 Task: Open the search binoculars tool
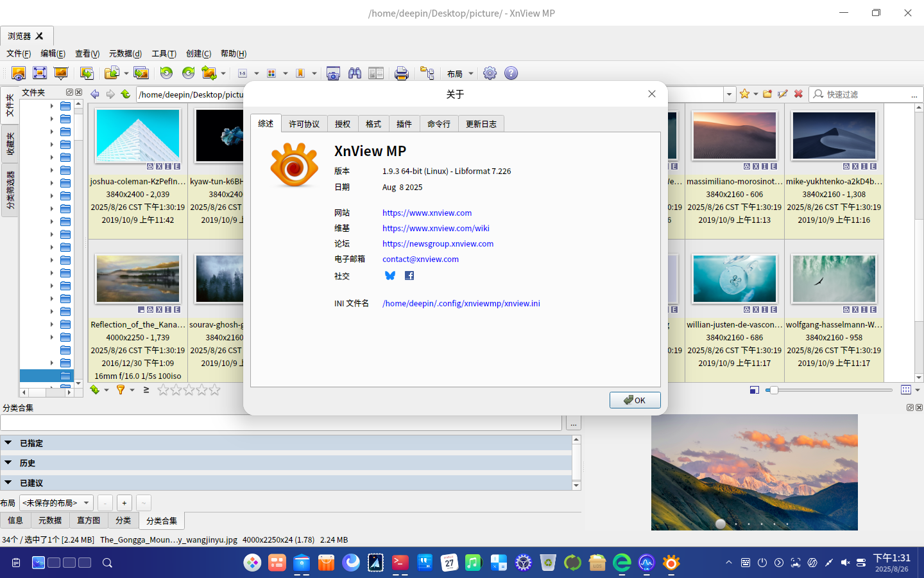point(355,73)
